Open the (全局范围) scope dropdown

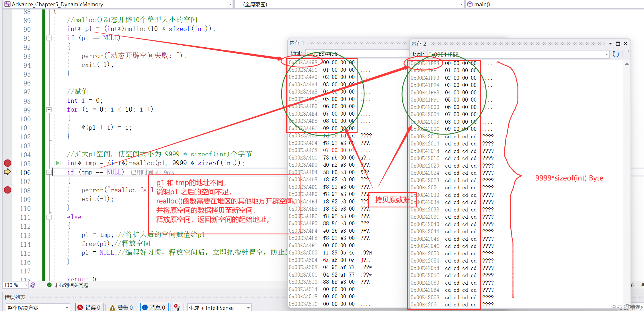pos(461,4)
